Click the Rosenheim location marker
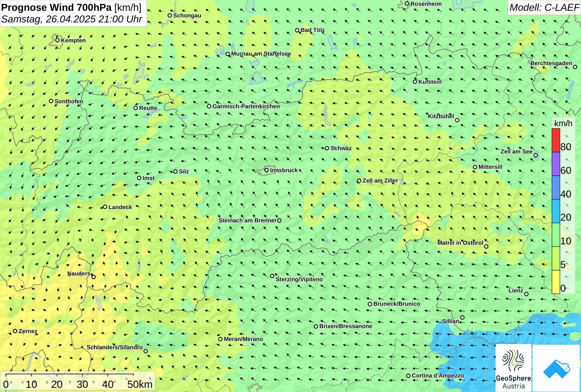This screenshot has height=392, width=581. point(407,4)
